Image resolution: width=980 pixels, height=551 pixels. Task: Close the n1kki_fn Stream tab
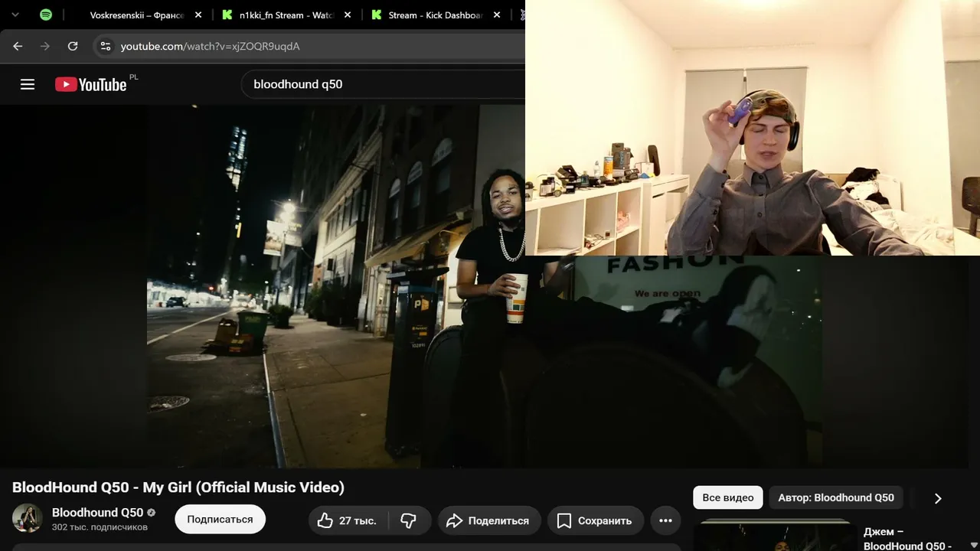348,15
